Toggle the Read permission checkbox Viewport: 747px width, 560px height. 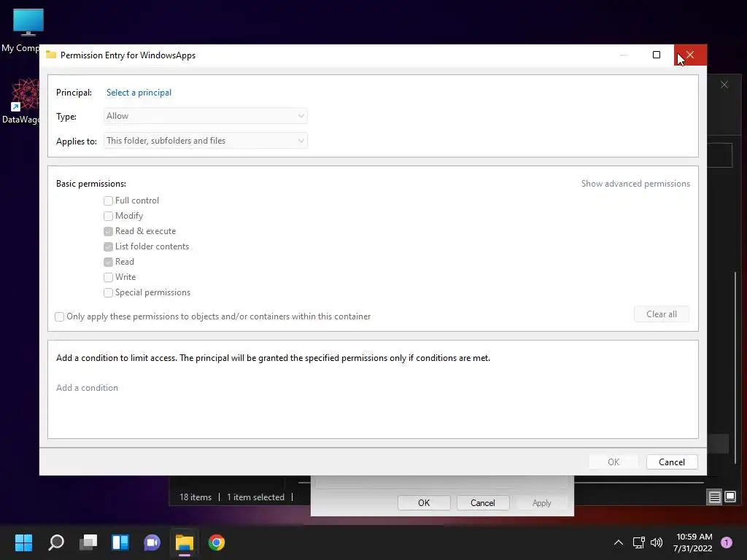point(108,262)
